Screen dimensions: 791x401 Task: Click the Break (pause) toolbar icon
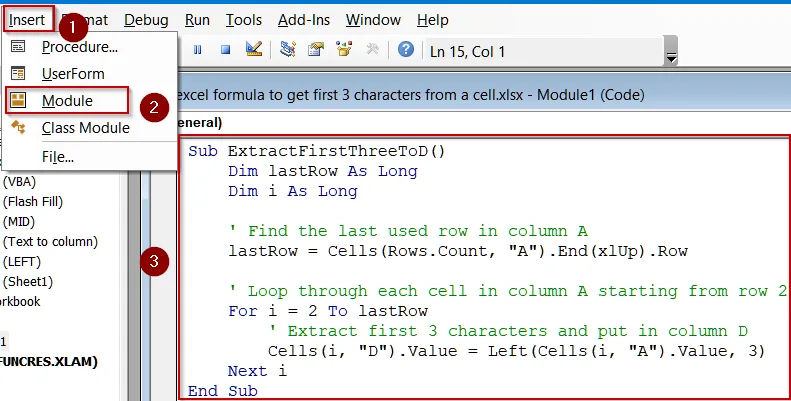pyautogui.click(x=198, y=49)
